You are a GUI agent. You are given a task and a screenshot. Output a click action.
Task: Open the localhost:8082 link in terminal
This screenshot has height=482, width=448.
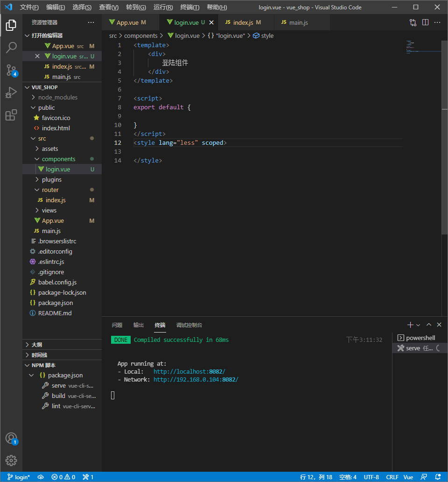pos(189,372)
